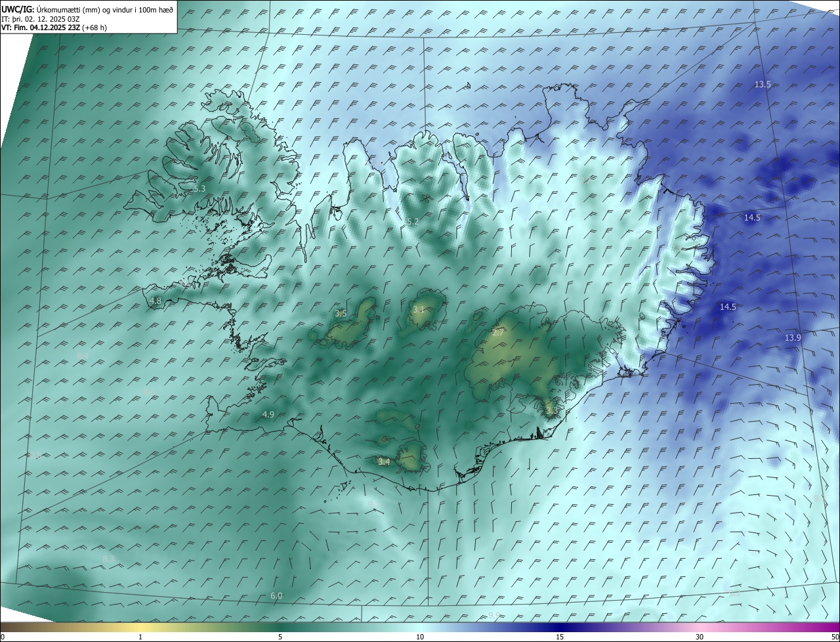
Task: Click the 3.3 value label
Action: [551, 411]
